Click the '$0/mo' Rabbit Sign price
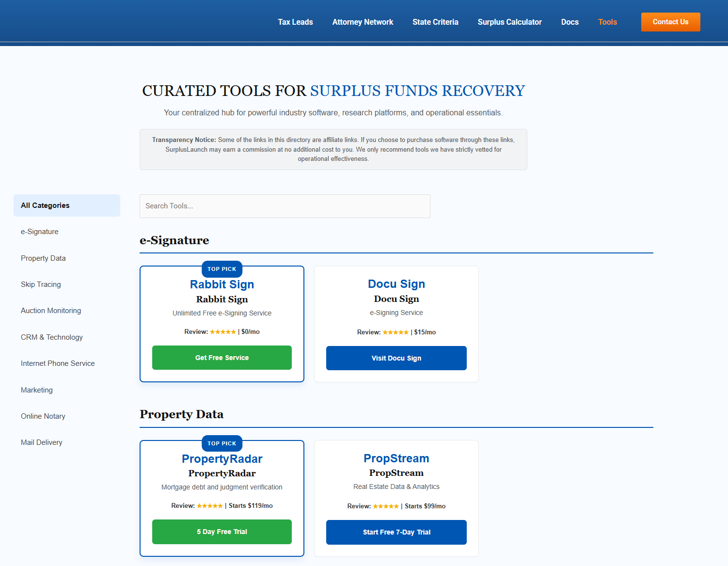 click(251, 331)
